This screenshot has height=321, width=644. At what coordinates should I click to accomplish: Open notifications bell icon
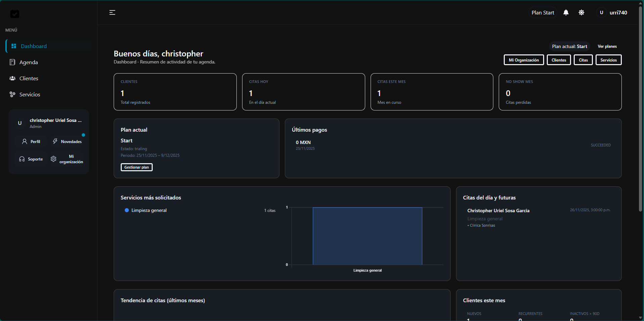point(566,12)
